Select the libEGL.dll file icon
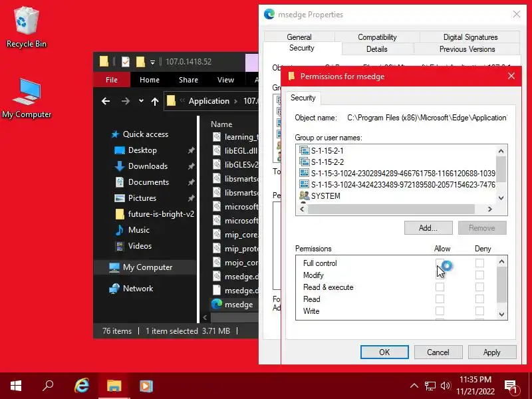Screen dimensions: 532x399 pyautogui.click(x=217, y=150)
